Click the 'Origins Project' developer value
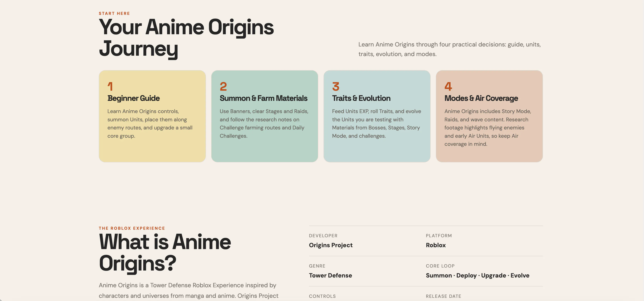644x301 pixels. (x=331, y=245)
